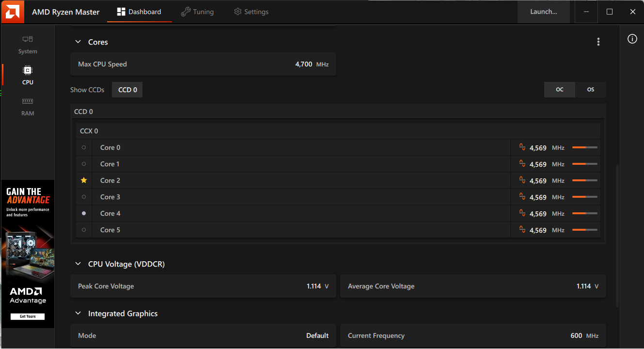Select CPU in the sidebar
The width and height of the screenshot is (644, 349).
point(28,76)
